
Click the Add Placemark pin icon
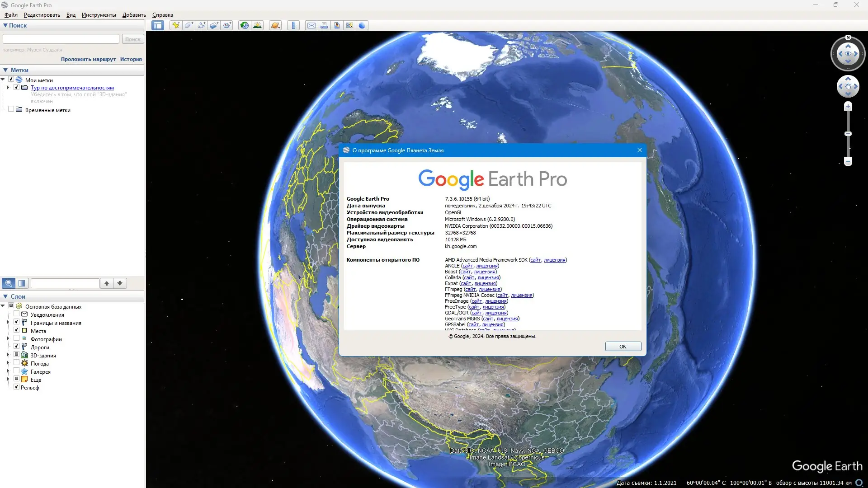(x=176, y=25)
